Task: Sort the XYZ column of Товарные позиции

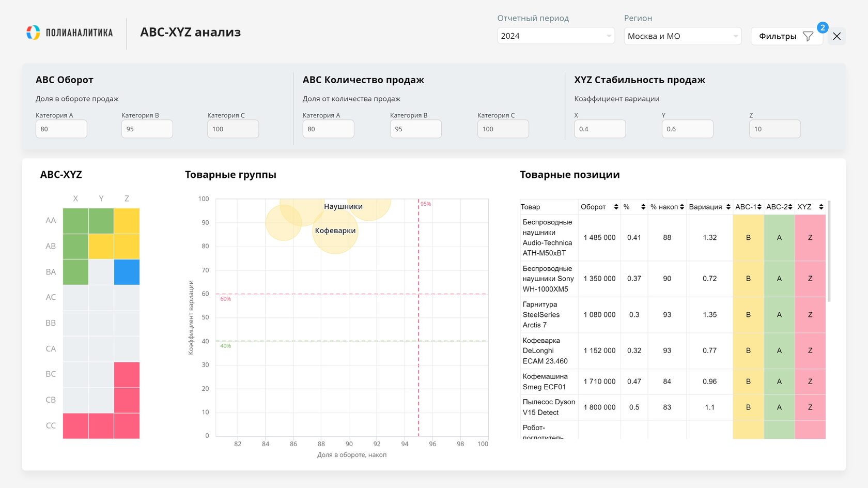Action: [x=820, y=206]
